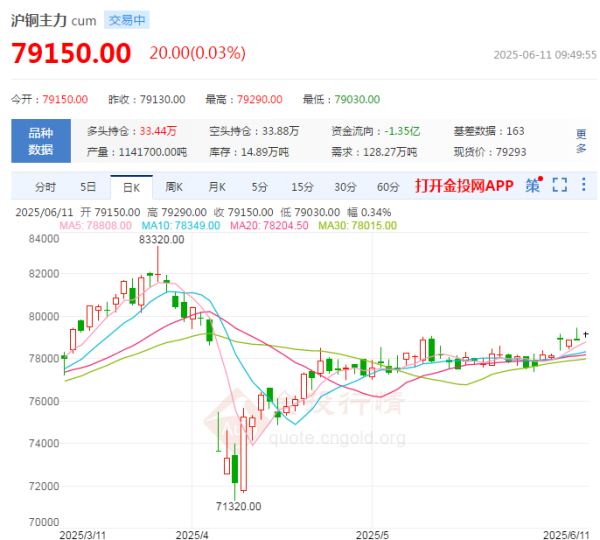Click the MA10: 78349.00 legend

click(181, 225)
